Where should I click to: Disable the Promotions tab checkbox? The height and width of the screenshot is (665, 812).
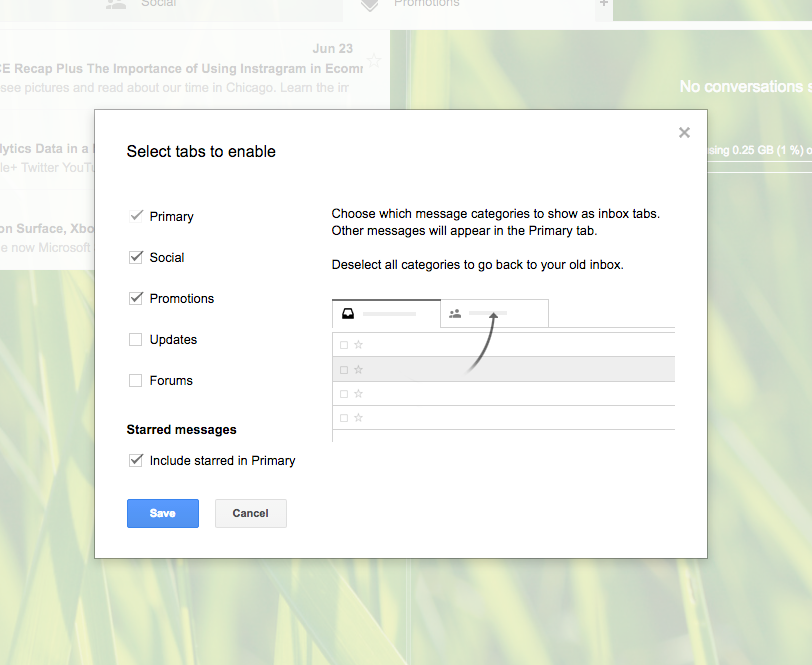(x=136, y=298)
